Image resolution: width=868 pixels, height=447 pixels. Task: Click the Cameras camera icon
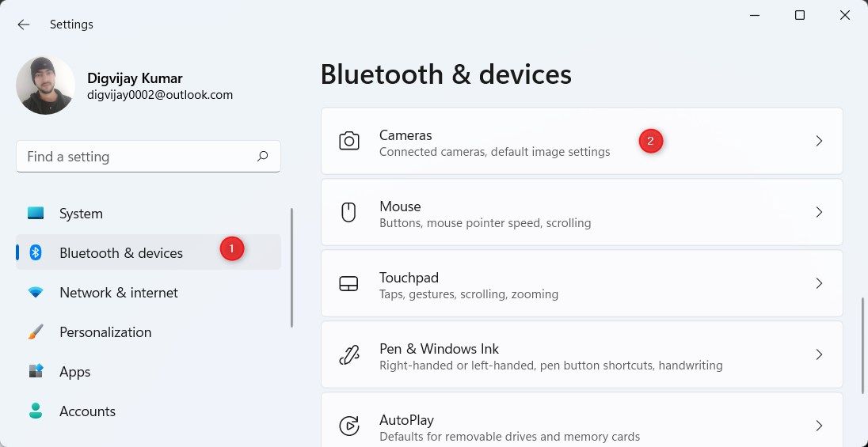click(x=348, y=141)
